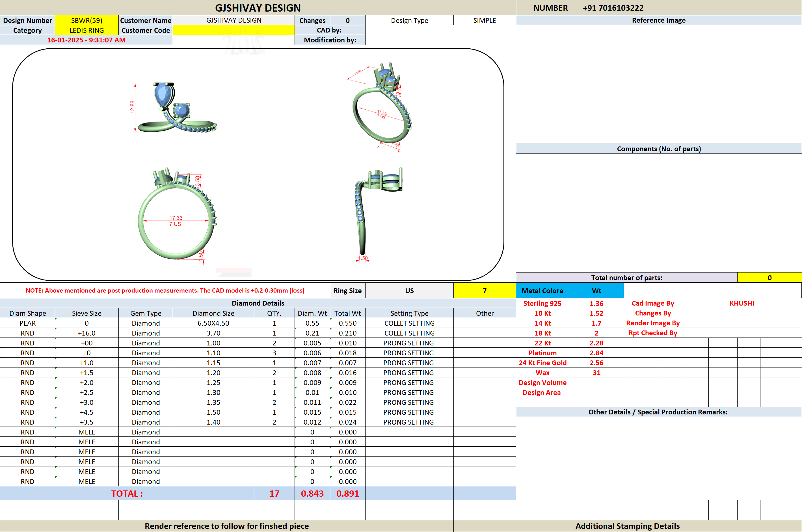Click the diamond size 6.50X4.50
Viewport: 802px width, 532px height.
[x=213, y=323]
